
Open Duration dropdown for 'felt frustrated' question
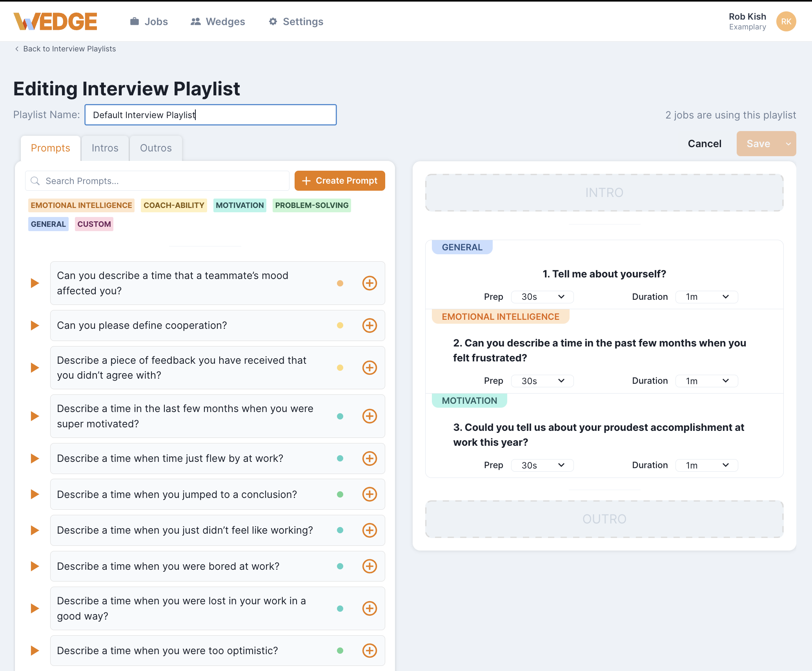click(707, 381)
